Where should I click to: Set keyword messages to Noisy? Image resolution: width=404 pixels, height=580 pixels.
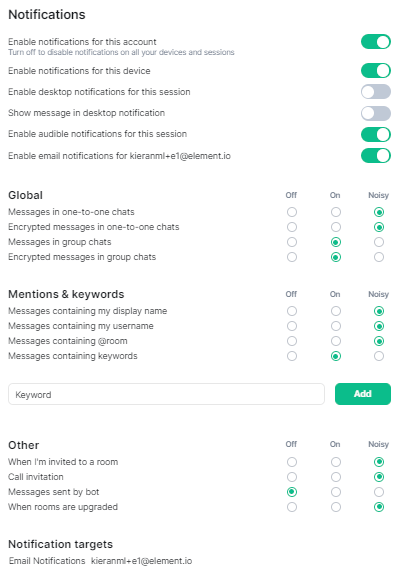379,356
